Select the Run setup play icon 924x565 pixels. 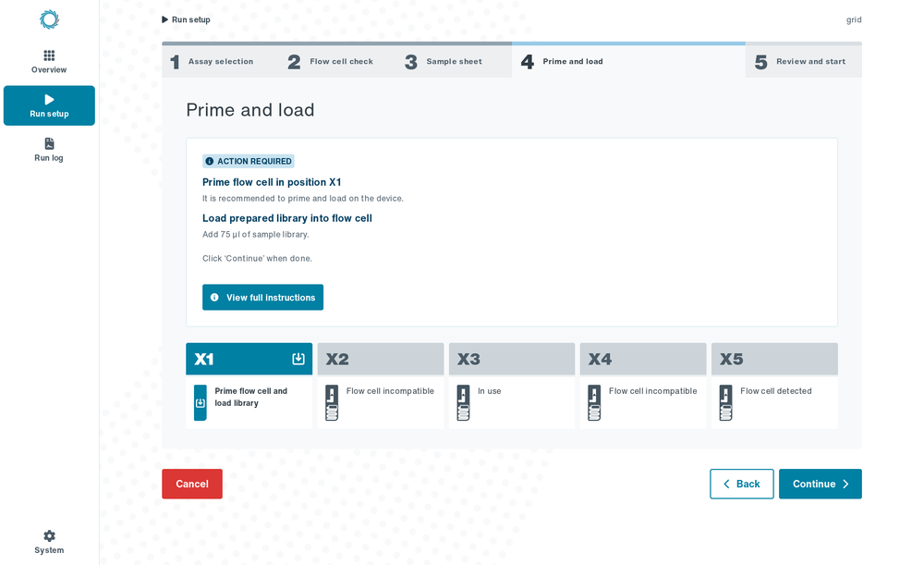49,99
